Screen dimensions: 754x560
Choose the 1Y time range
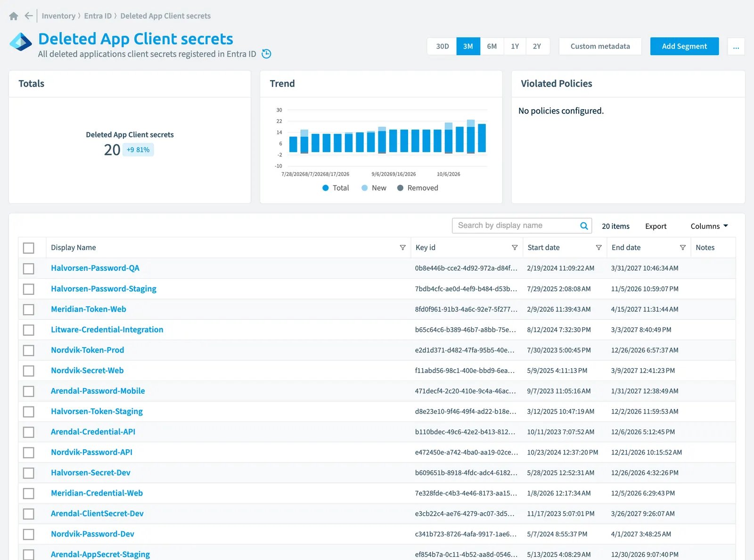click(x=515, y=46)
